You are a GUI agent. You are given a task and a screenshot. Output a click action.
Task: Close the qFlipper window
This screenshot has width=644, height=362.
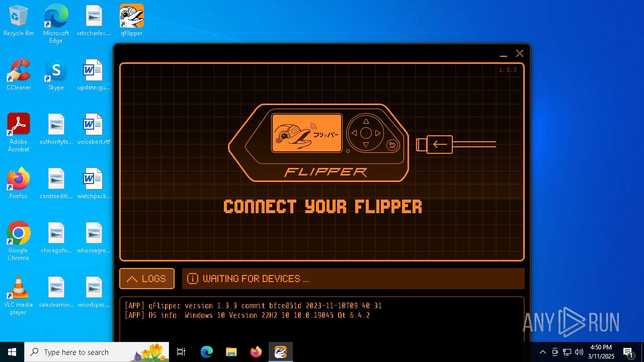pos(520,53)
